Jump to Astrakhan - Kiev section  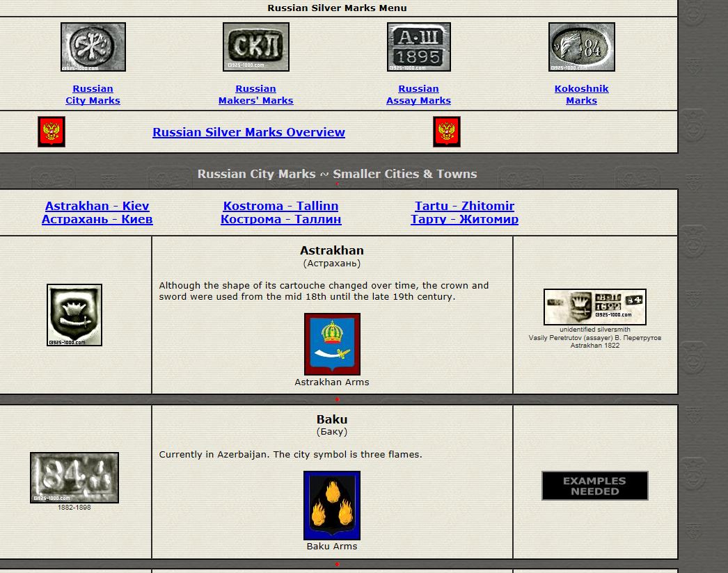(x=97, y=212)
